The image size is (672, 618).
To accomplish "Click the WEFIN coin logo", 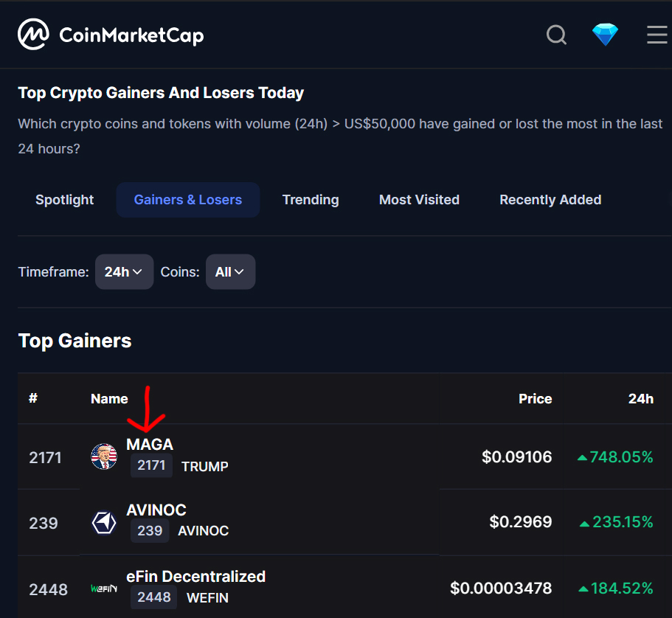I will point(104,589).
